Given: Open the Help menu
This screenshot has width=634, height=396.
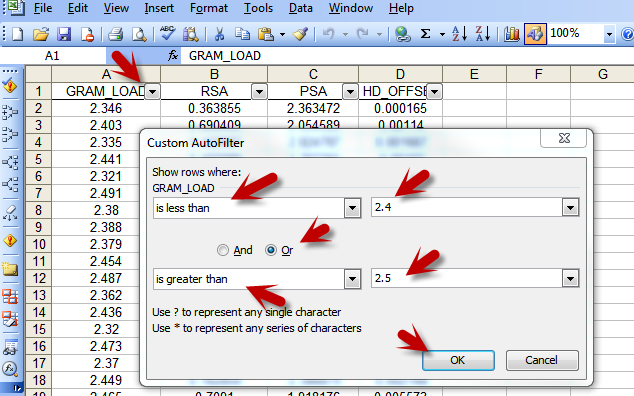Looking at the screenshot, I should click(401, 8).
